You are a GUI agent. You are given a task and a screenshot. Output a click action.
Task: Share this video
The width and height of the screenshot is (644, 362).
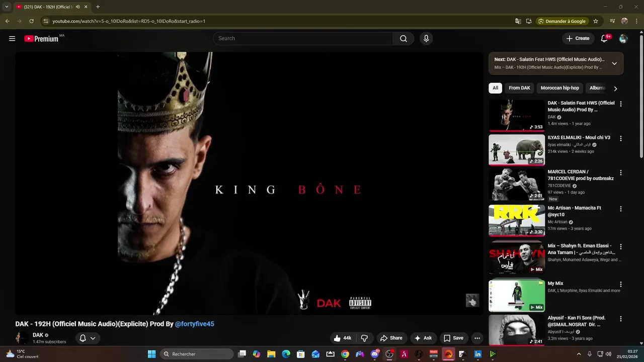pos(391,338)
